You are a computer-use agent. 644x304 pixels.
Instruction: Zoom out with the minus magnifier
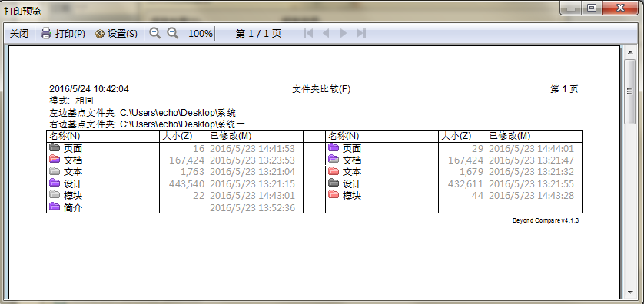point(172,33)
